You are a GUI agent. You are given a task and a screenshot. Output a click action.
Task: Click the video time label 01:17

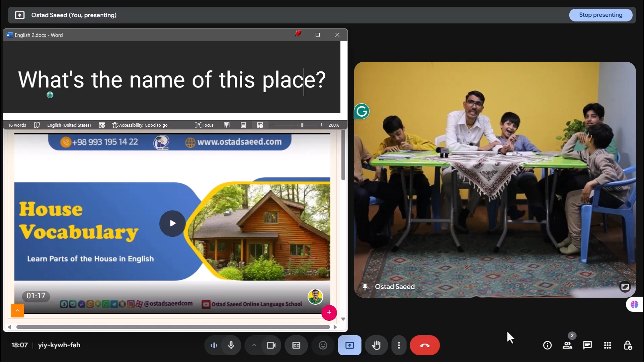[36, 296]
